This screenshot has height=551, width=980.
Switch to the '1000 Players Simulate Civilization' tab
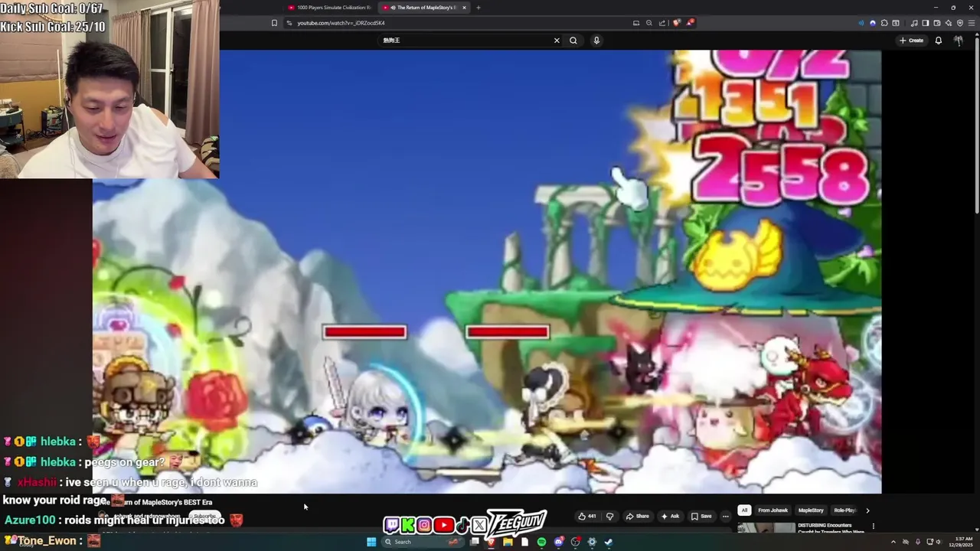click(x=329, y=8)
